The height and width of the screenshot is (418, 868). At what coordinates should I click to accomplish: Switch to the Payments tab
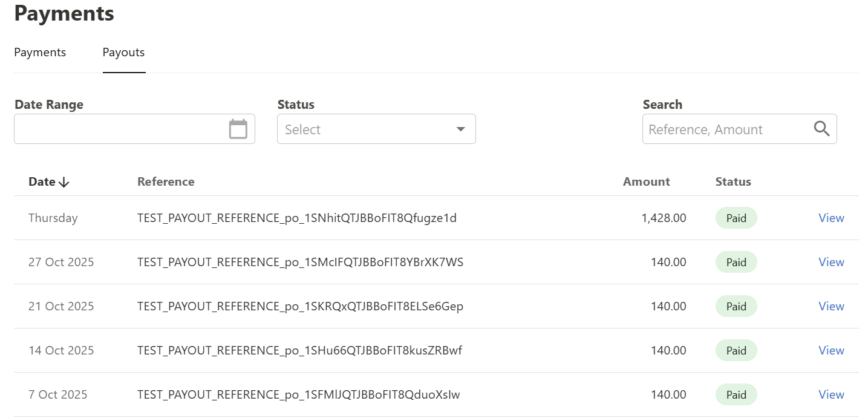coord(40,53)
